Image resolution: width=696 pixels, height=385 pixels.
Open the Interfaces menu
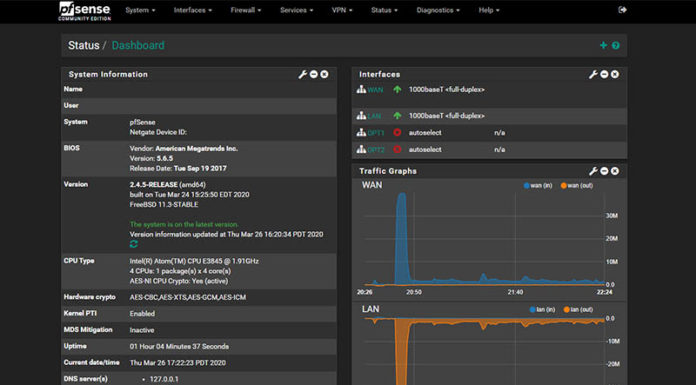tap(193, 10)
